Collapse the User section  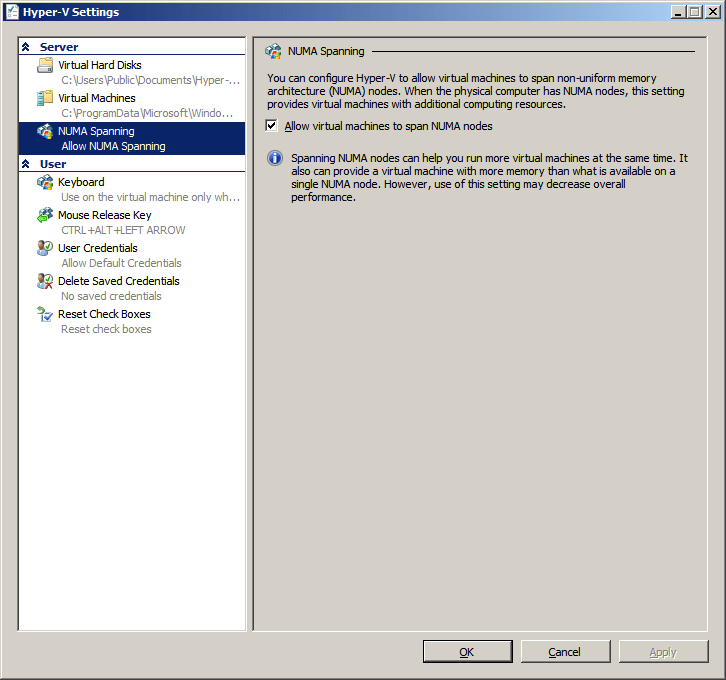(26, 164)
